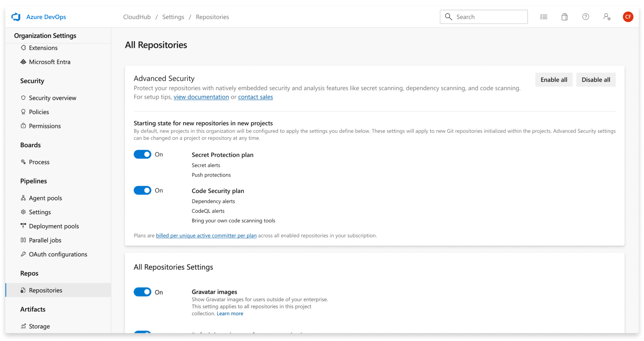Viewport: 644px width, 341px height.
Task: Open the work items list icon
Action: pyautogui.click(x=544, y=17)
